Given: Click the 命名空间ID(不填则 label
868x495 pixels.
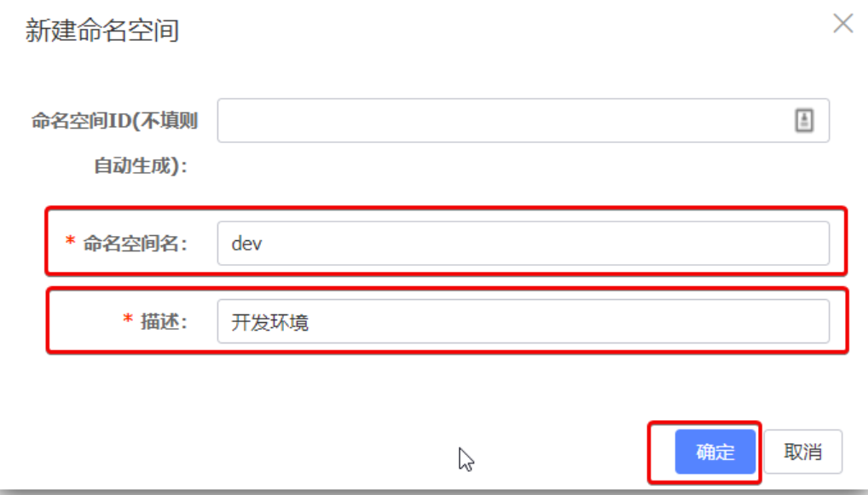Looking at the screenshot, I should tap(114, 121).
